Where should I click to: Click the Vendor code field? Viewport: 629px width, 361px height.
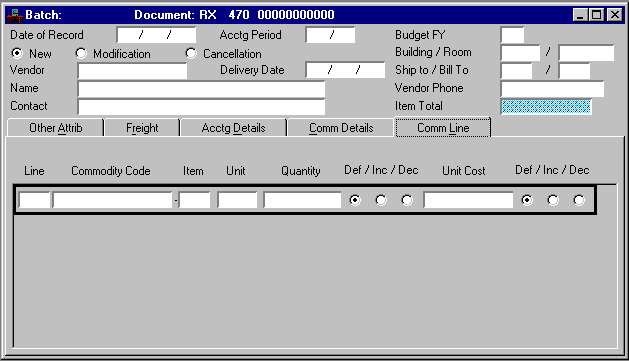coord(132,71)
